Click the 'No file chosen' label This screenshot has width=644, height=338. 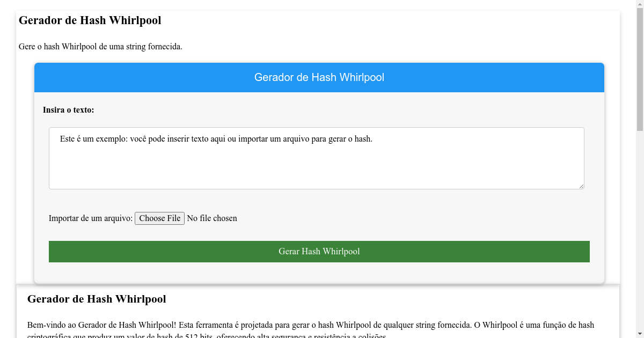pyautogui.click(x=212, y=218)
